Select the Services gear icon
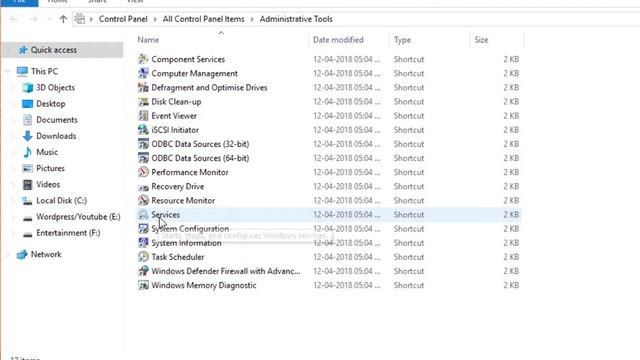The height and width of the screenshot is (360, 640). click(143, 215)
